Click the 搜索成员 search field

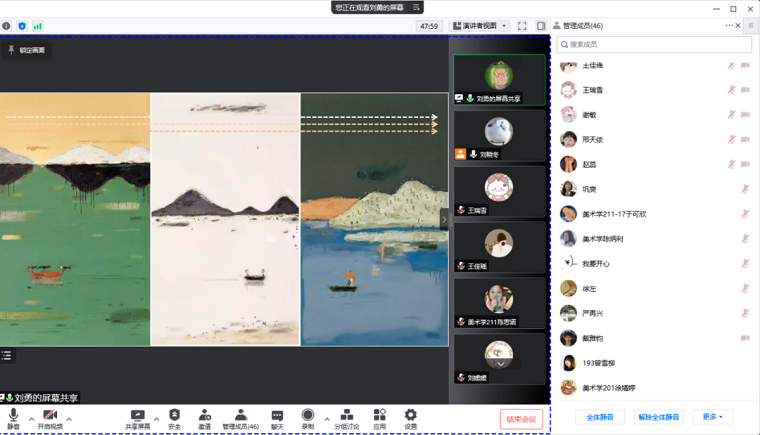click(x=654, y=44)
